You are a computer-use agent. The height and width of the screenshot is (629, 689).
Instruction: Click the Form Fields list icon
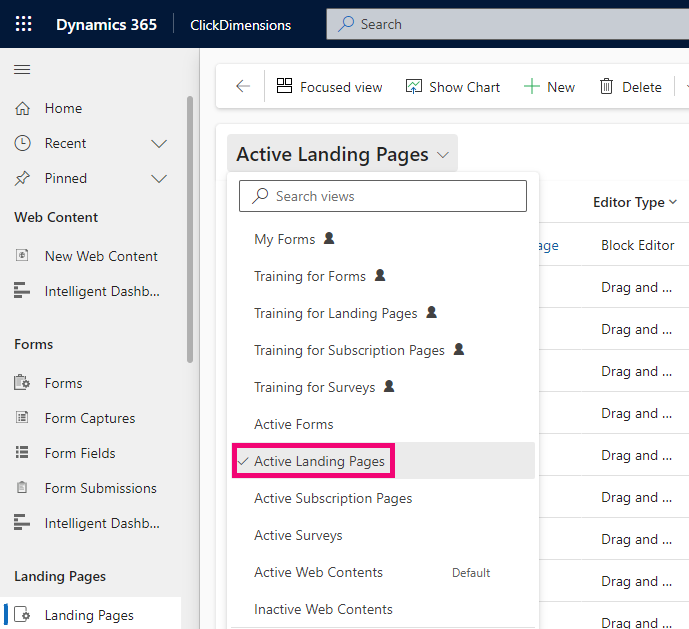click(x=22, y=452)
